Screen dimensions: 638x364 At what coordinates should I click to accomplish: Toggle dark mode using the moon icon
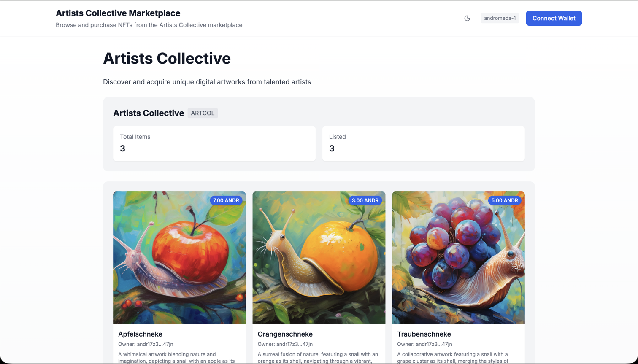click(x=467, y=19)
